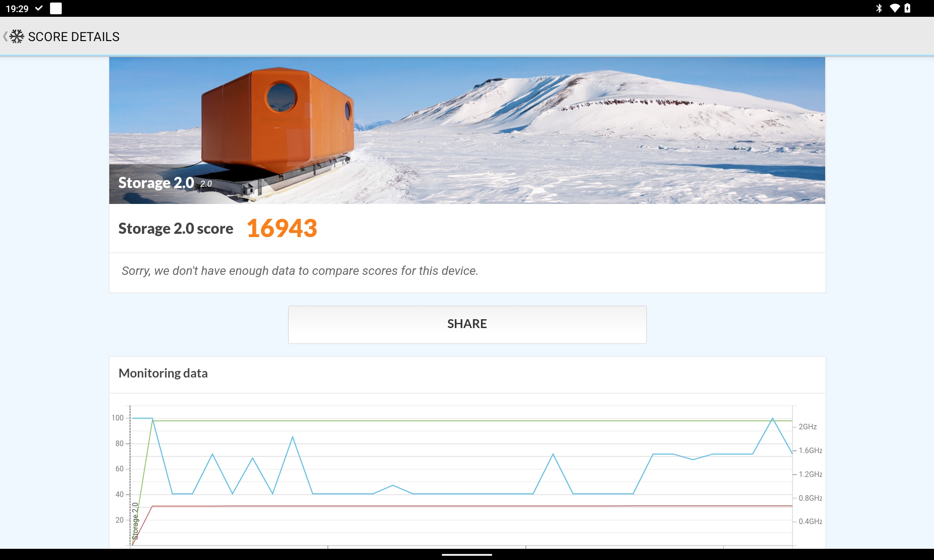The width and height of the screenshot is (934, 560).
Task: Go back using the back chevron
Action: [5, 36]
